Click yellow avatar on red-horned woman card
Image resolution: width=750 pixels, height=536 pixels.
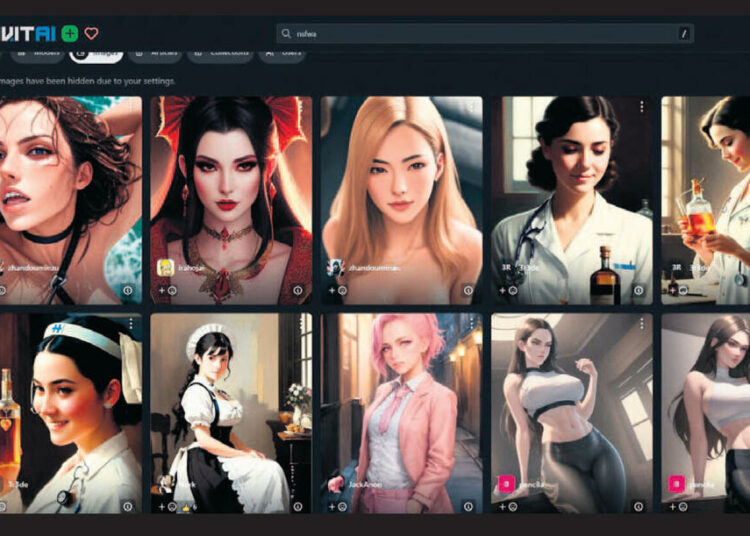(165, 268)
